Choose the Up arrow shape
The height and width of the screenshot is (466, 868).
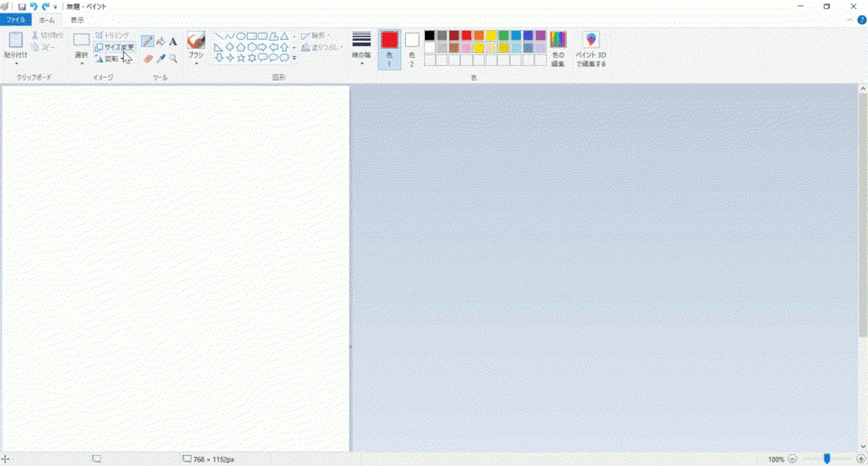tap(285, 47)
